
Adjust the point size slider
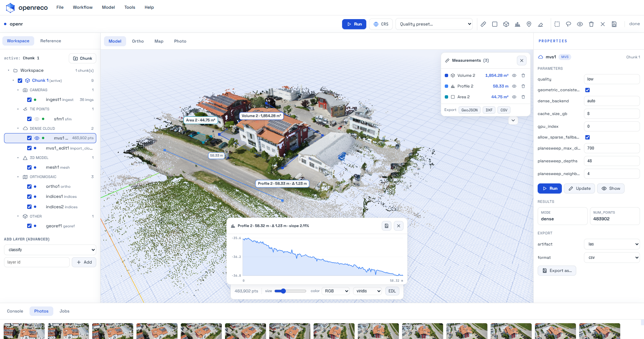(290, 291)
